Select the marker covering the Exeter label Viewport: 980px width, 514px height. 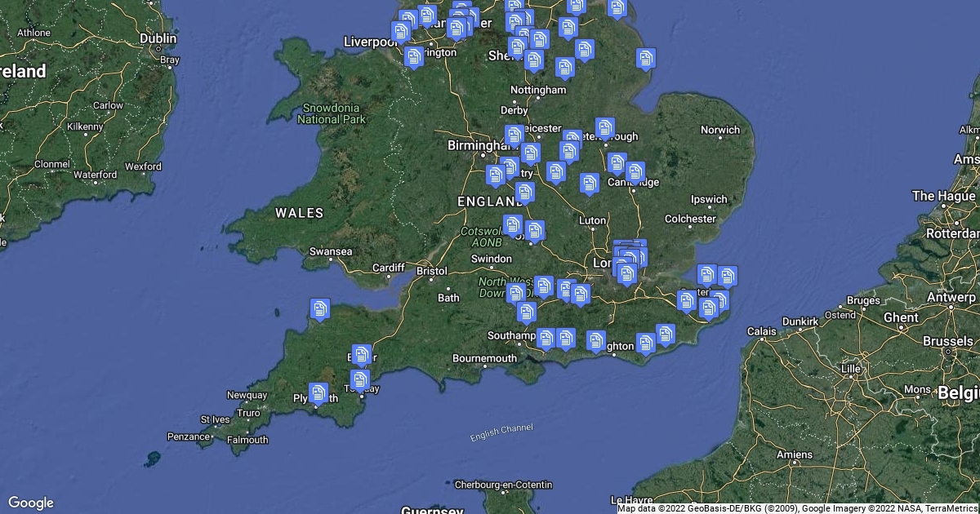point(362,354)
